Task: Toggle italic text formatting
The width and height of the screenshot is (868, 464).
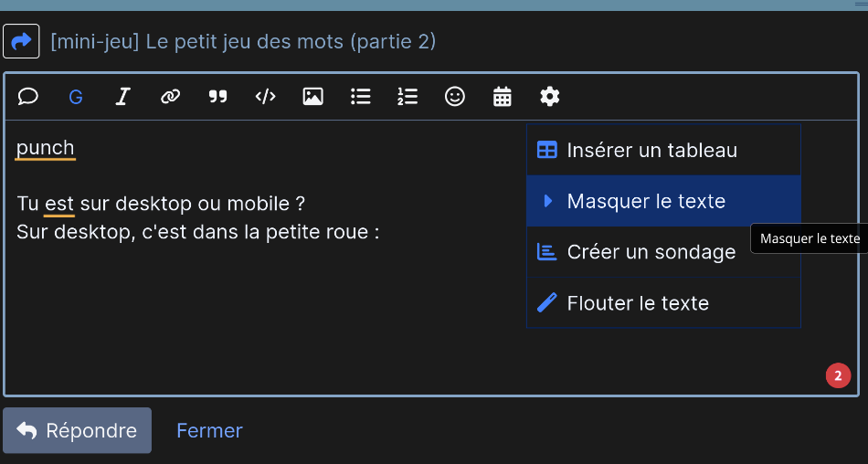Action: [122, 96]
